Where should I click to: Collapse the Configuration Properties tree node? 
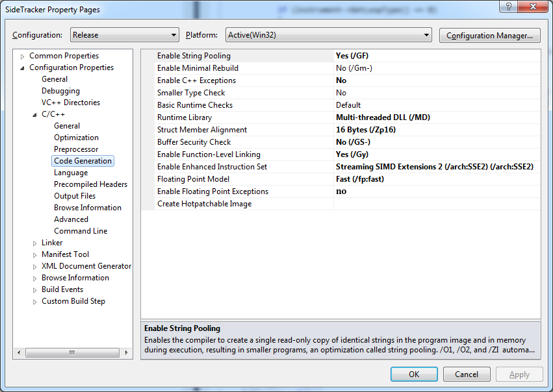23,68
